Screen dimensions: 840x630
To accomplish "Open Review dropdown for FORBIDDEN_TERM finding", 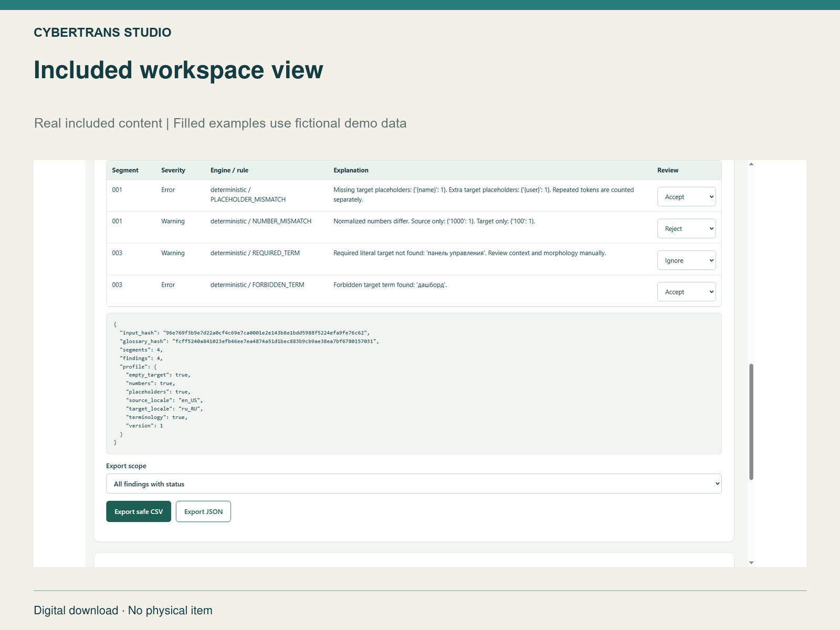I will 686,292.
